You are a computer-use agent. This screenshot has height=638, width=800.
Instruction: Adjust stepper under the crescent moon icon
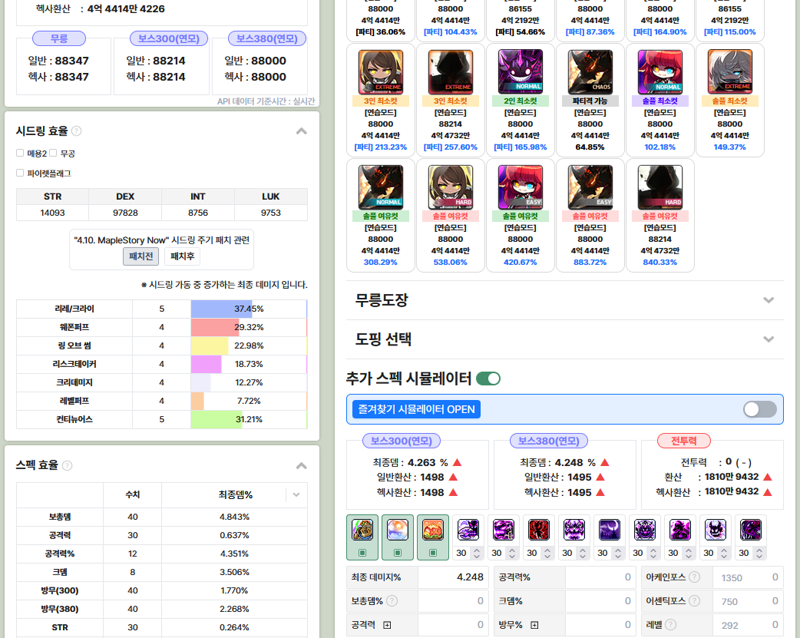[x=618, y=553]
